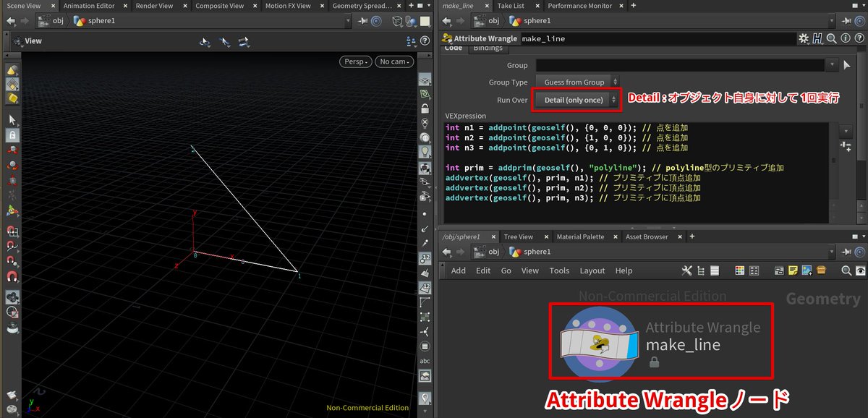The image size is (868, 418).
Task: Open Guess from Group type dropdown
Action: [x=577, y=82]
